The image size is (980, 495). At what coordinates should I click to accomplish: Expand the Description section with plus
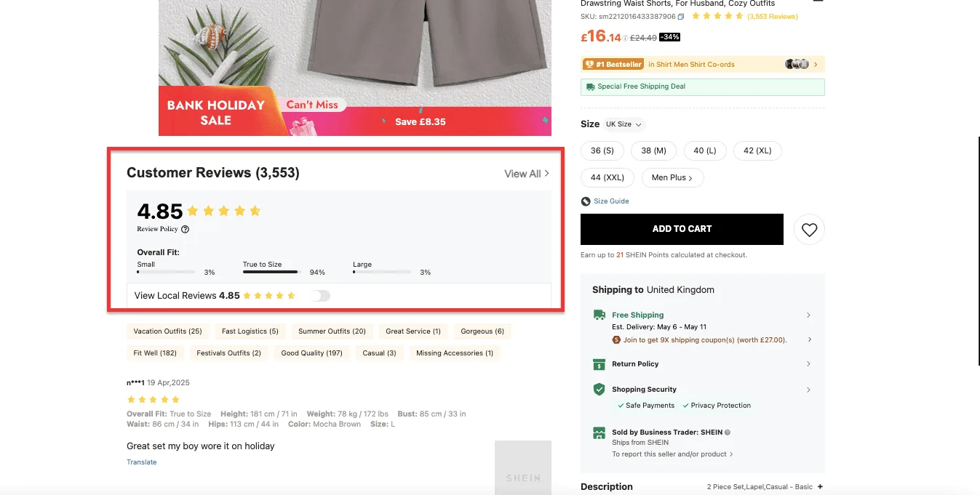820,487
